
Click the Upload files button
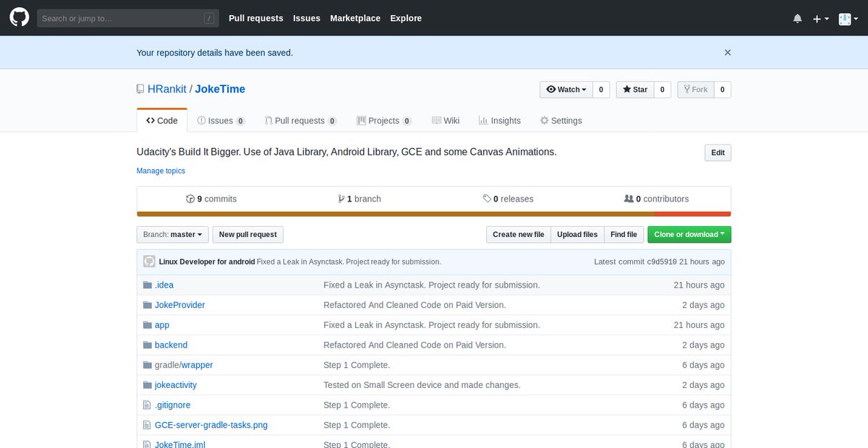click(x=577, y=234)
